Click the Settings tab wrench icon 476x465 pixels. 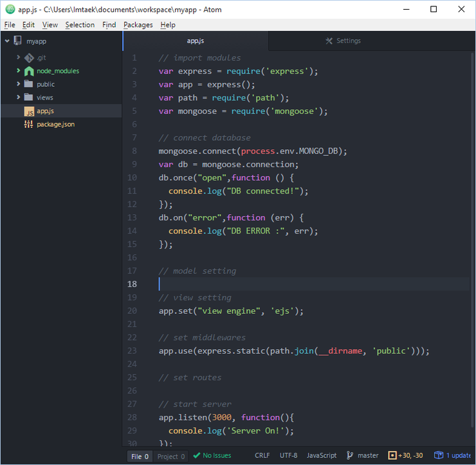[x=329, y=41]
